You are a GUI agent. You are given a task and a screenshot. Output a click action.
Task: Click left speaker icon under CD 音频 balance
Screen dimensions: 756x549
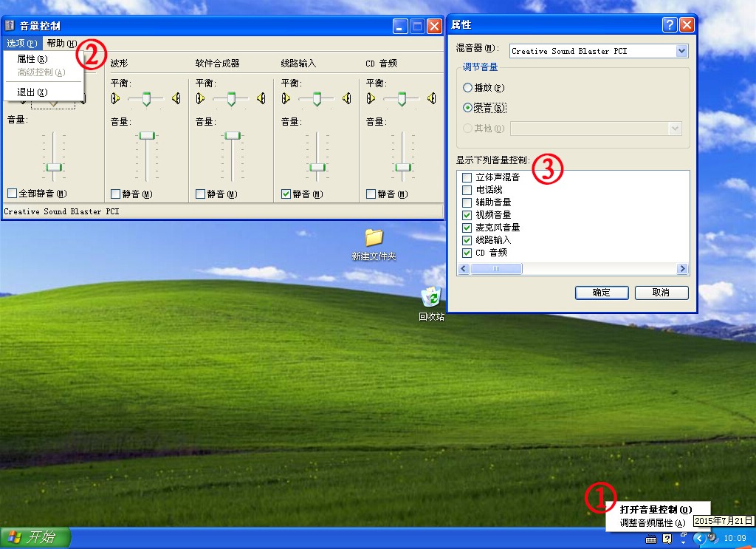pos(371,98)
